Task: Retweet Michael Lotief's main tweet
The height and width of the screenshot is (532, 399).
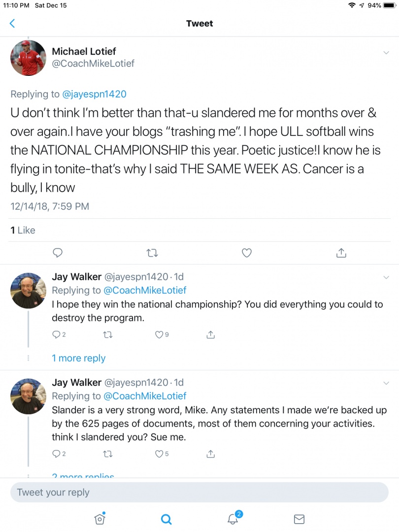Action: point(152,253)
